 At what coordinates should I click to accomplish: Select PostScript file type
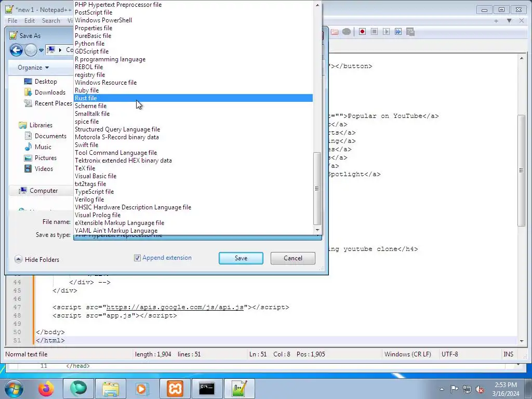point(193,12)
